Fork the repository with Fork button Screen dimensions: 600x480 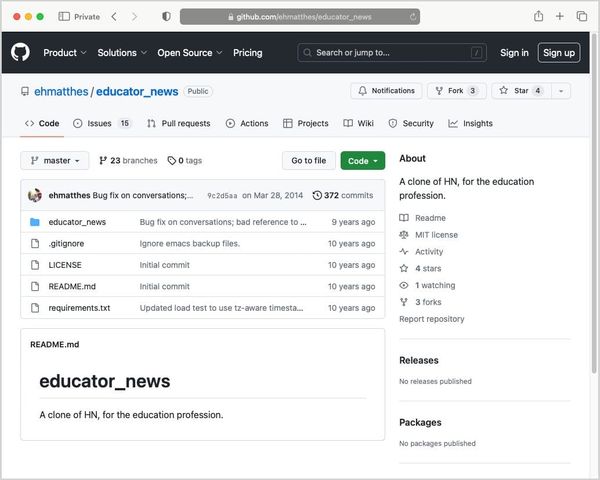[457, 91]
